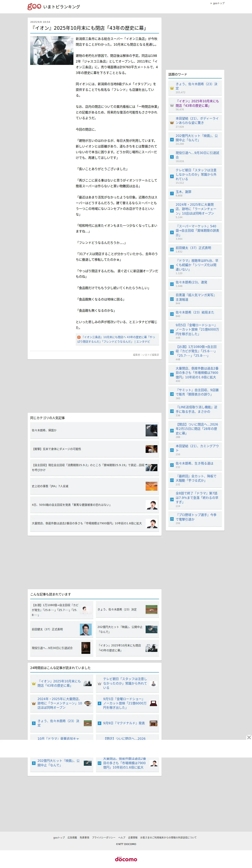The width and height of the screenshot is (252, 868).
Task: Click rank 25 badge for 『プロ野球トップ選手』
Action: click(x=172, y=519)
